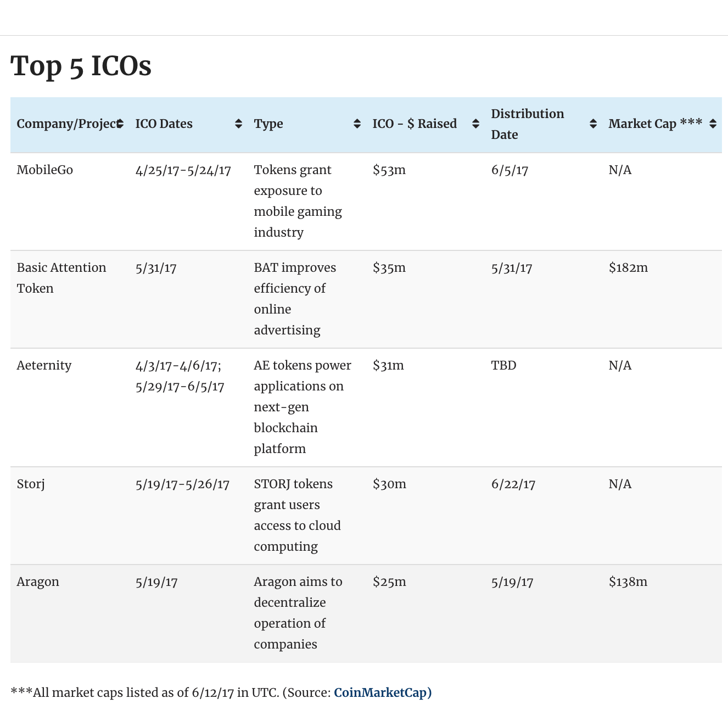
Task: Click the Company/Project column sort arrows
Action: (120, 124)
